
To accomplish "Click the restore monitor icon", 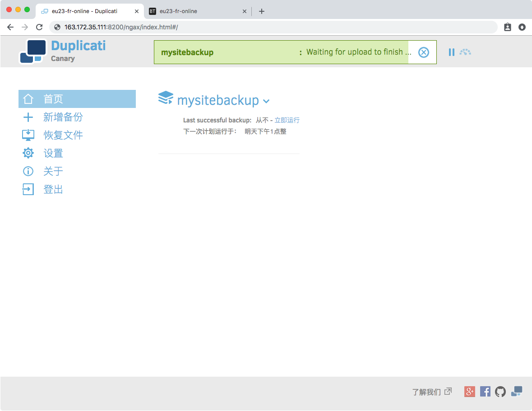I will click(x=28, y=135).
